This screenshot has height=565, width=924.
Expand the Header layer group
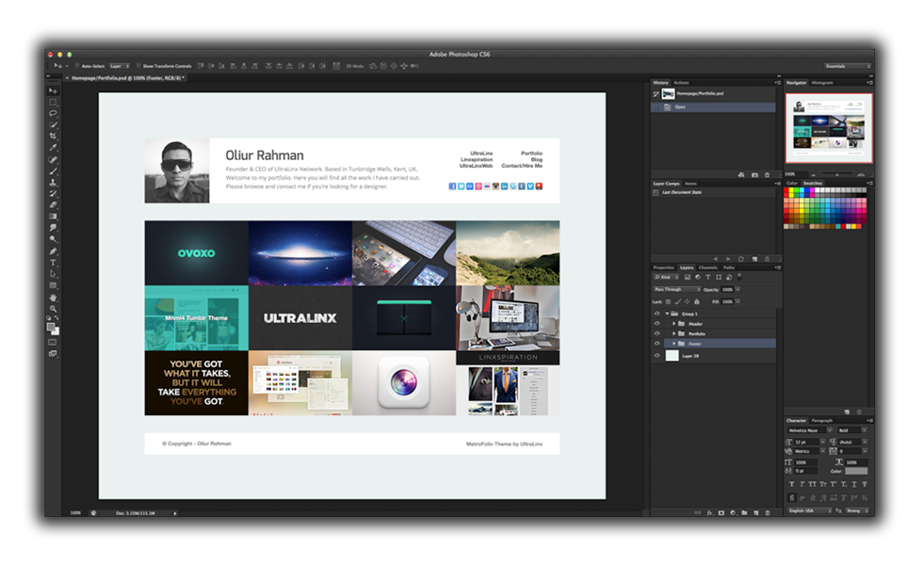pyautogui.click(x=674, y=323)
